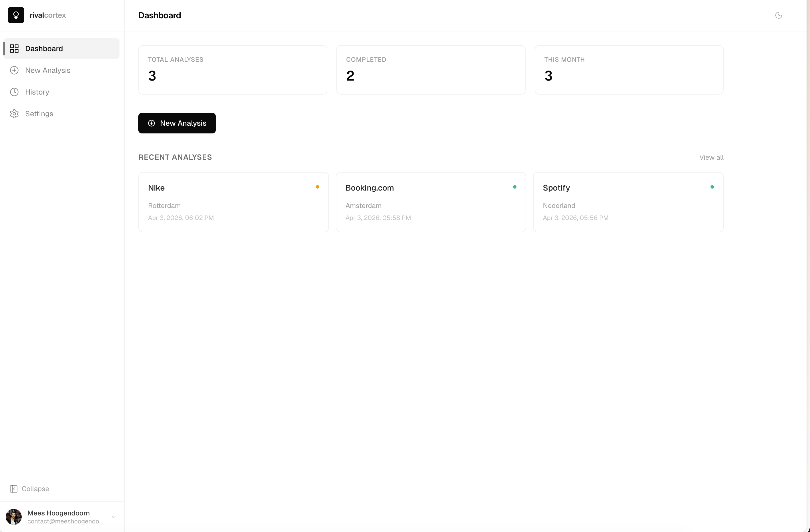Click the green status dot on Spotify card
Viewport: 810px width, 532px height.
712,187
